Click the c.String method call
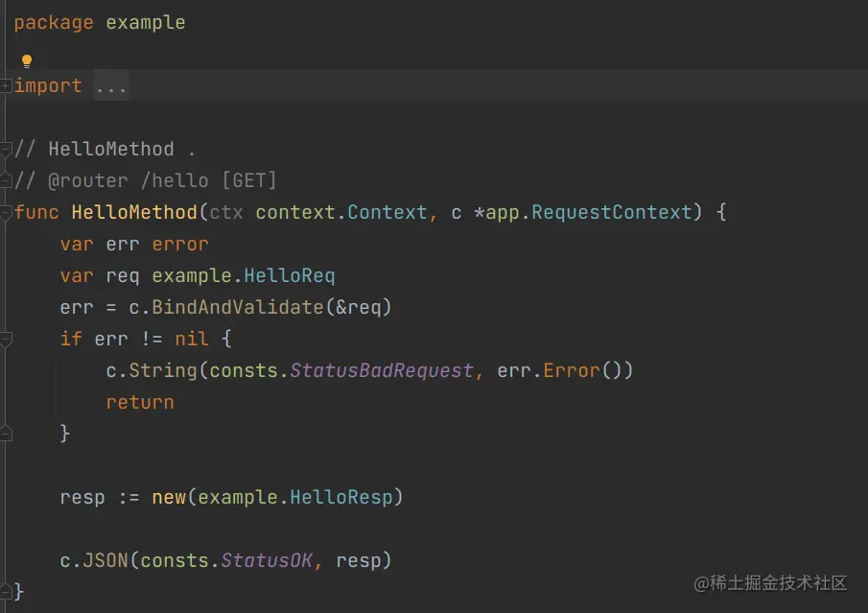 [152, 370]
